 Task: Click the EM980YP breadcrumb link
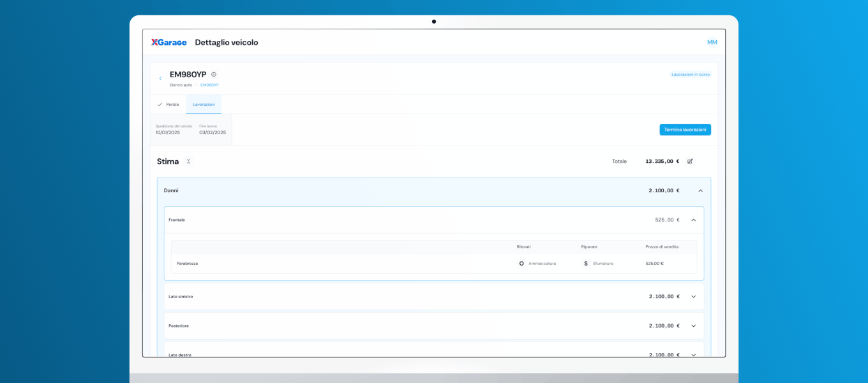(209, 85)
